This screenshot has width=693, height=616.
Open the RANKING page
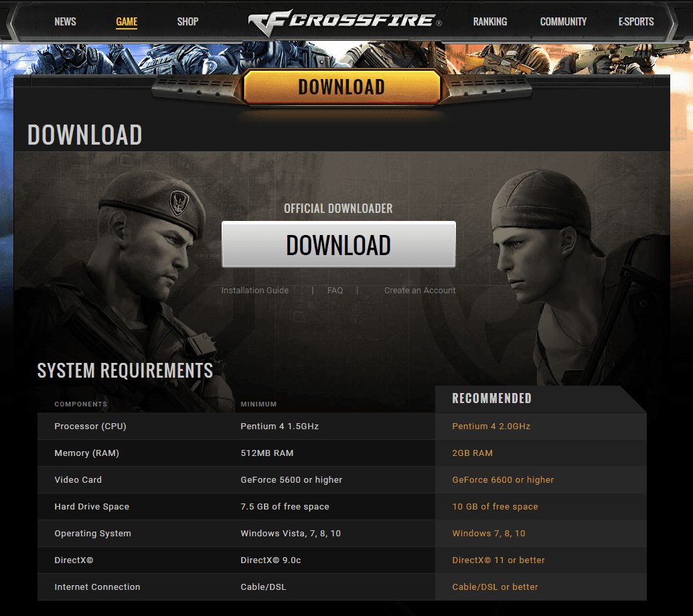click(489, 21)
